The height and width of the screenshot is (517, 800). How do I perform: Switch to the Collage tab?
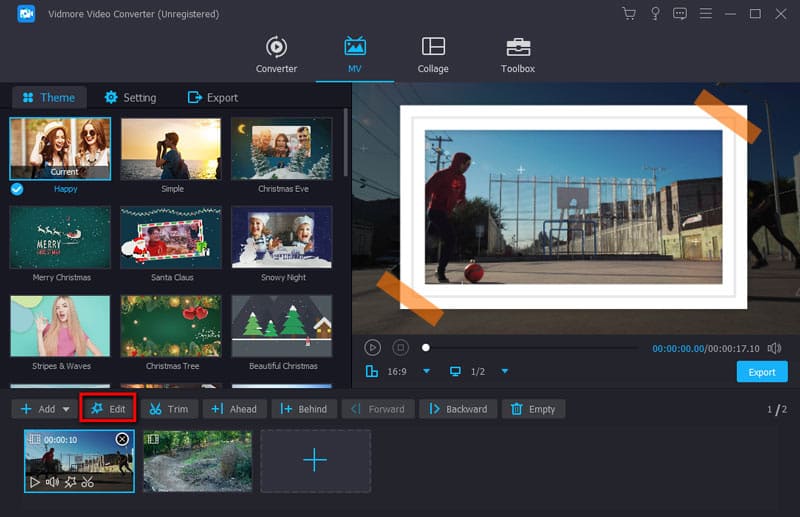tap(433, 55)
